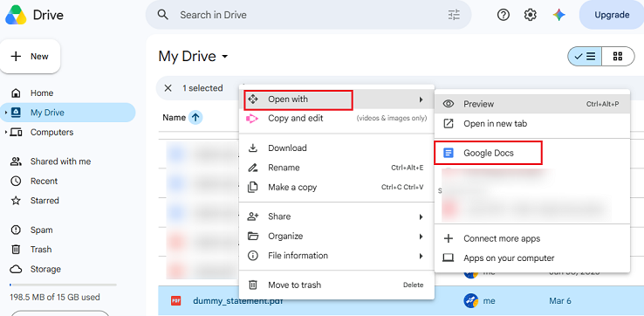Click the Name column header
Screen dimensions: 644x316
pos(175,118)
